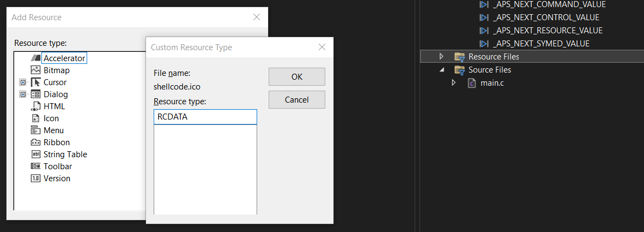The width and height of the screenshot is (644, 232).
Task: Select the String Table resource icon
Action: click(x=36, y=154)
